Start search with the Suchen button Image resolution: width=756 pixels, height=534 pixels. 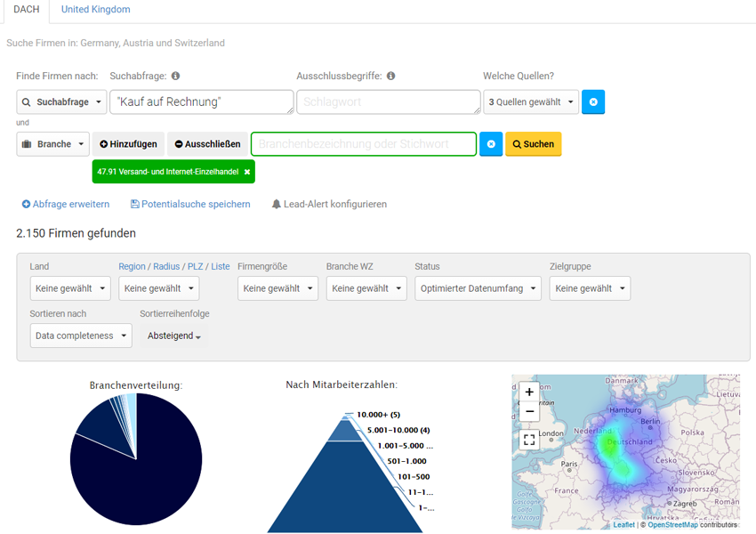(534, 144)
